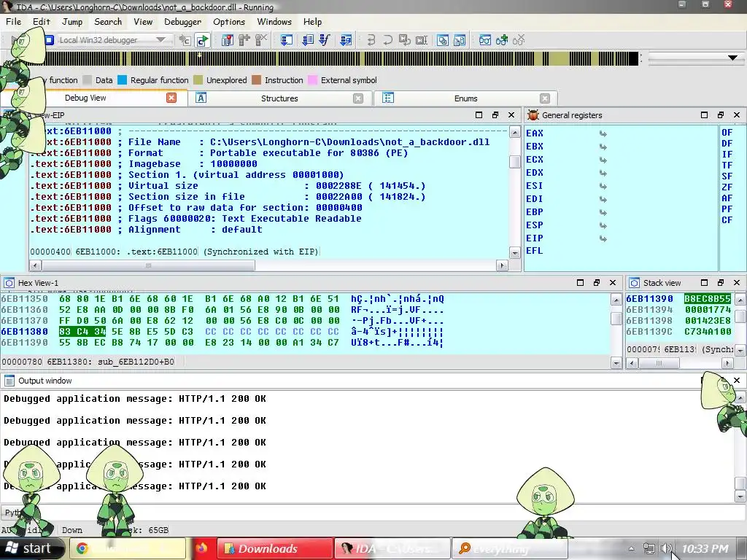The width and height of the screenshot is (747, 560).
Task: Open the Options menu
Action: click(228, 22)
